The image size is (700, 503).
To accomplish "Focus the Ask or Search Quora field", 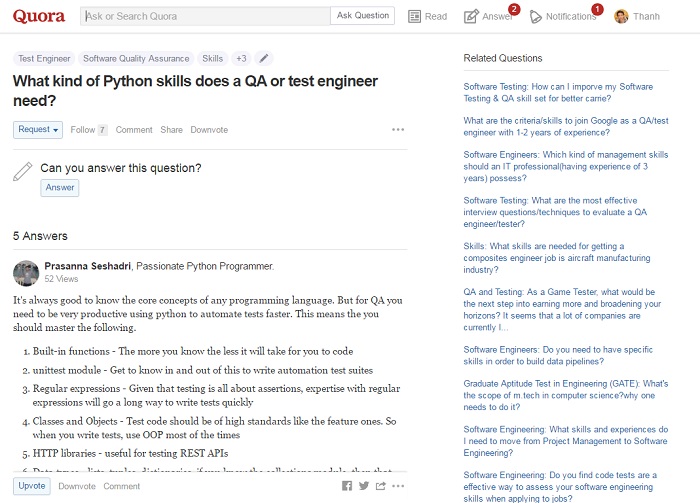I will click(205, 16).
